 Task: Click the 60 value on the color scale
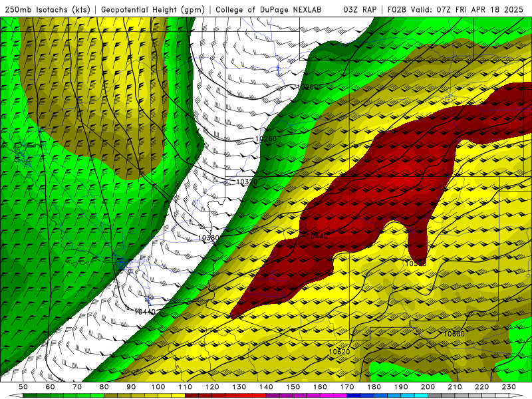click(x=51, y=387)
